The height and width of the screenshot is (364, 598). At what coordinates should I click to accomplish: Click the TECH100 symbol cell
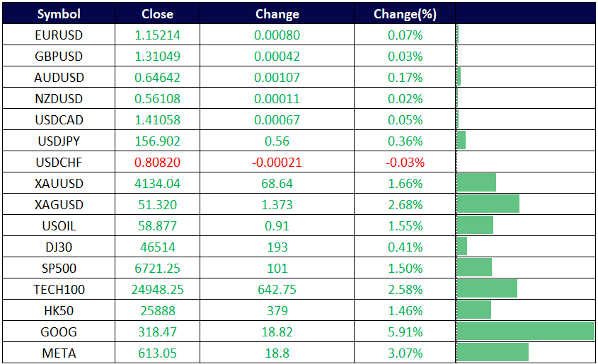[x=59, y=290]
